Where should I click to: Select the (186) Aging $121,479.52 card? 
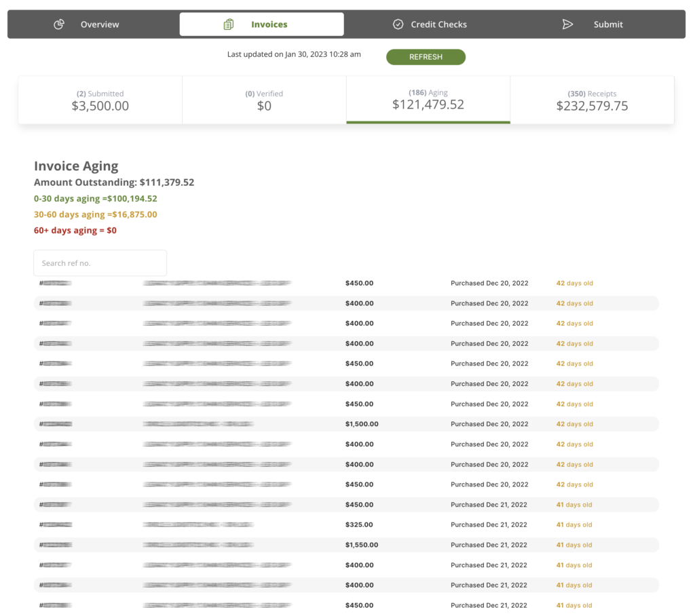coord(428,100)
